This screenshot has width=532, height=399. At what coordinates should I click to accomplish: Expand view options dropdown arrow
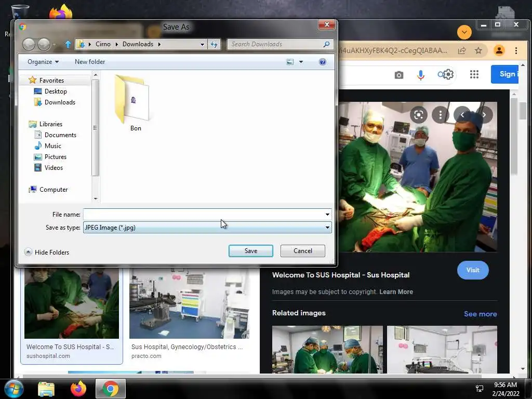point(301,62)
